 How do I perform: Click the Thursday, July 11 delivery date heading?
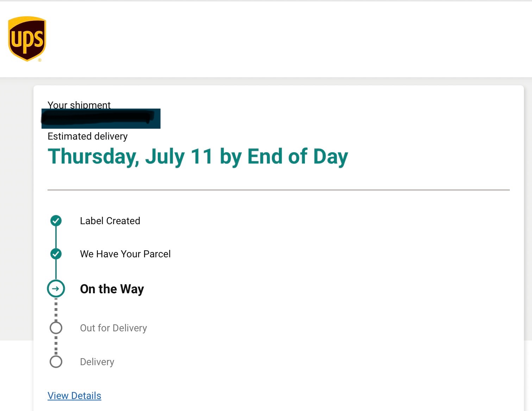pyautogui.click(x=198, y=157)
